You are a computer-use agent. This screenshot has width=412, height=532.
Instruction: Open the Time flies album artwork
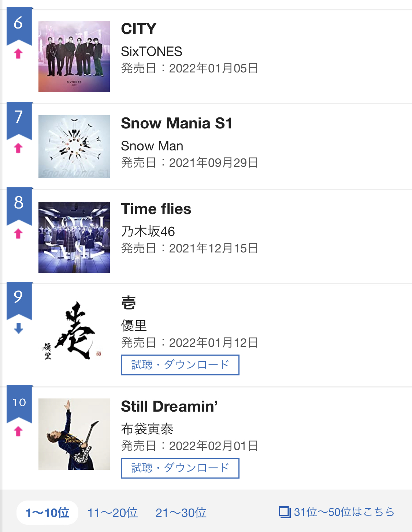point(74,237)
